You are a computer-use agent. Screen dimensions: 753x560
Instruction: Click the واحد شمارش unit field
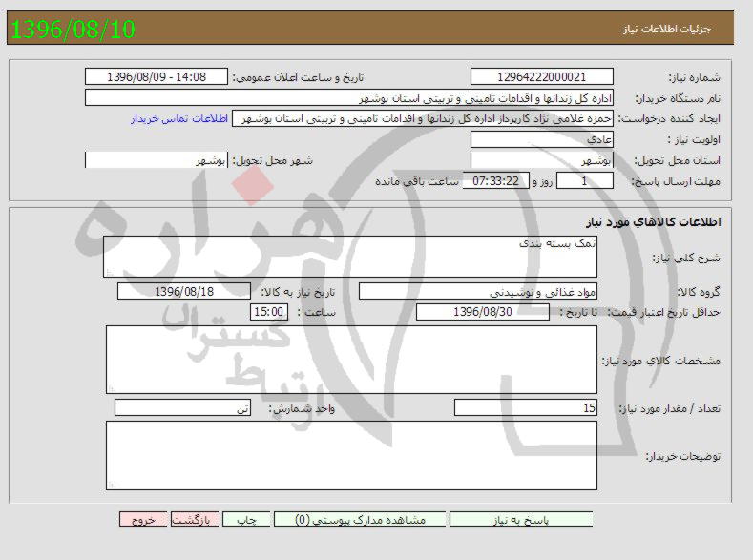coord(182,408)
